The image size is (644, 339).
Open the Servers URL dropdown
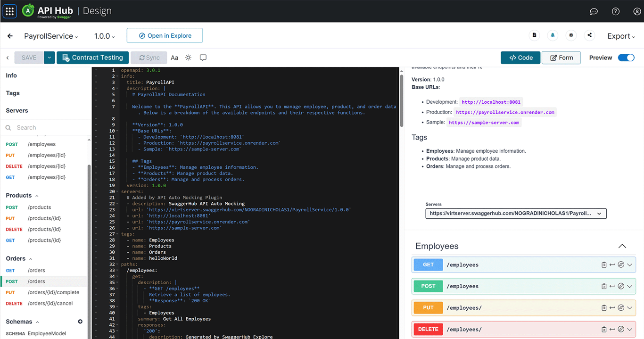tap(516, 214)
